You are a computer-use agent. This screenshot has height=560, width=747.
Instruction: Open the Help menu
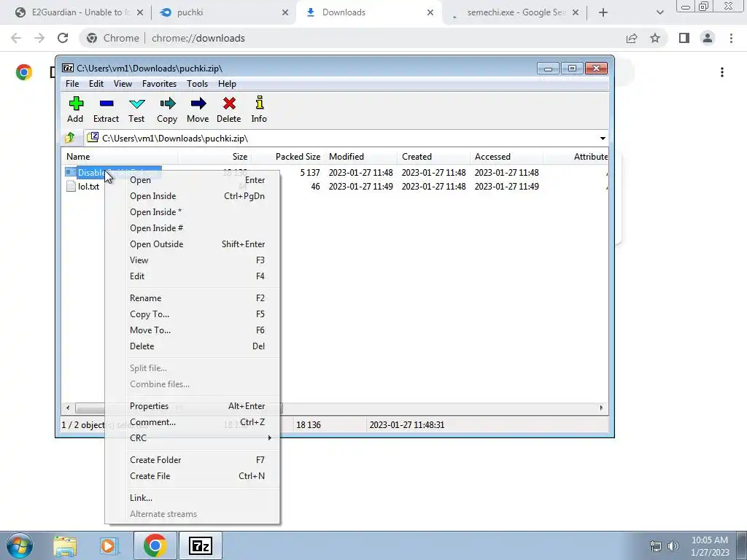228,84
